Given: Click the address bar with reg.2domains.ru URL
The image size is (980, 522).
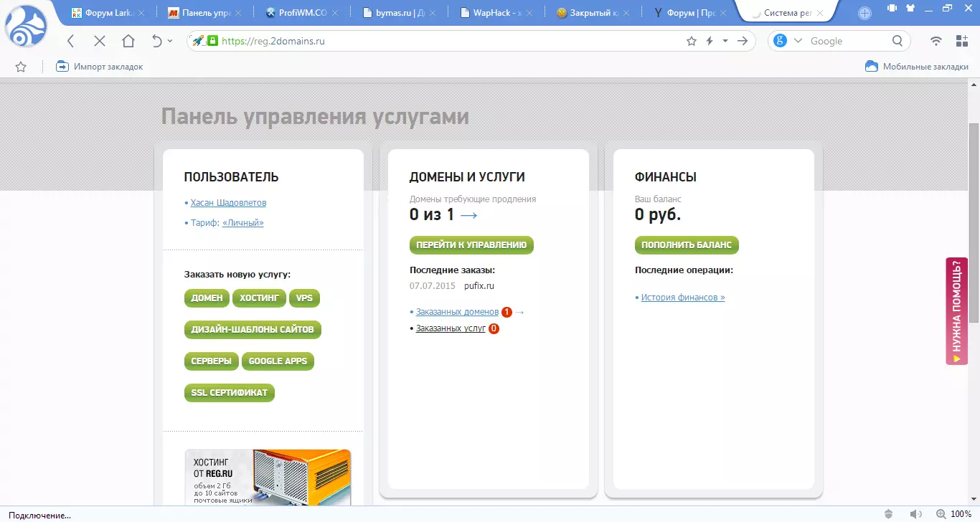Looking at the screenshot, I should 445,41.
